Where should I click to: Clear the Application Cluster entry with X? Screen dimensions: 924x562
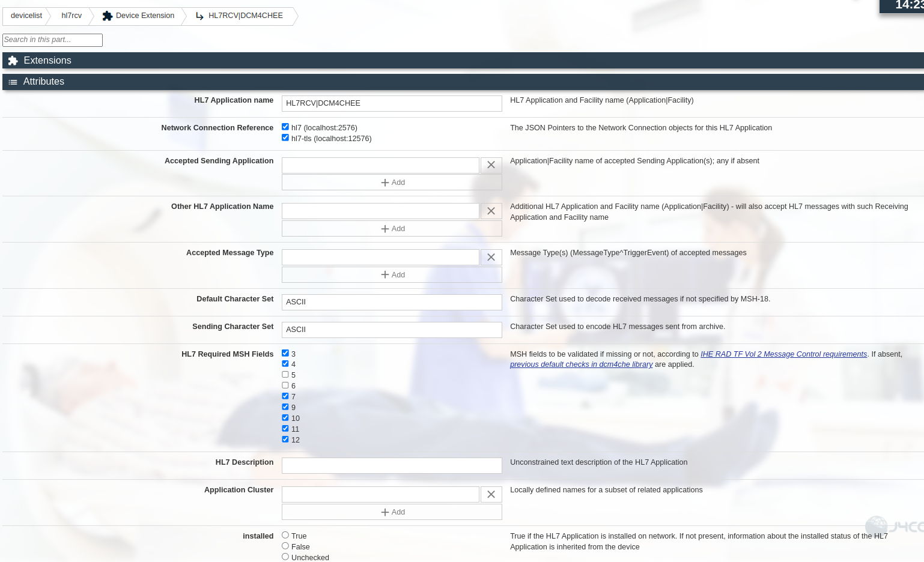pos(491,494)
